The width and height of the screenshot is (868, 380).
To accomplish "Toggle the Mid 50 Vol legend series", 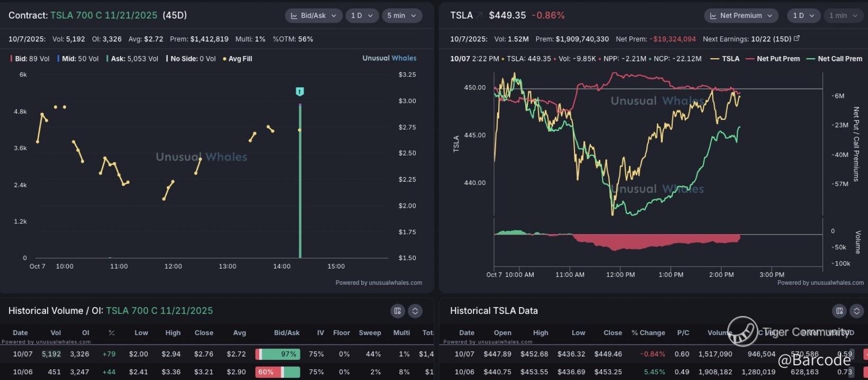I will (x=77, y=59).
